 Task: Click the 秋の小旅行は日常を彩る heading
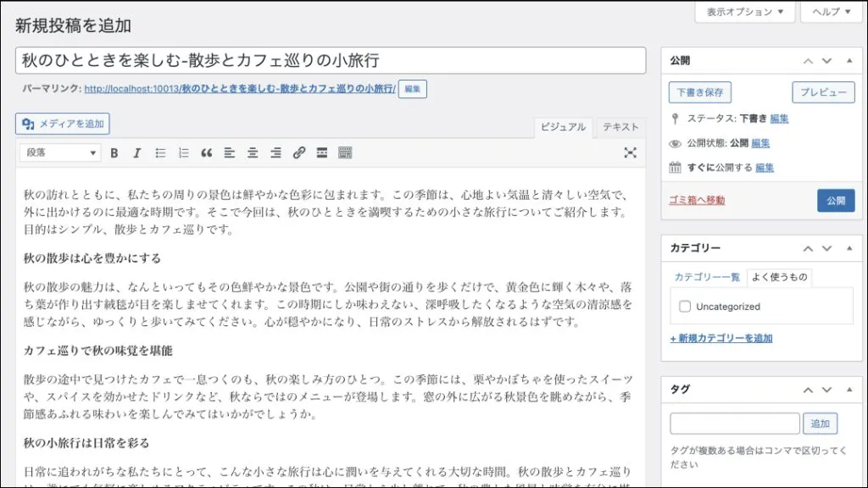[x=86, y=443]
